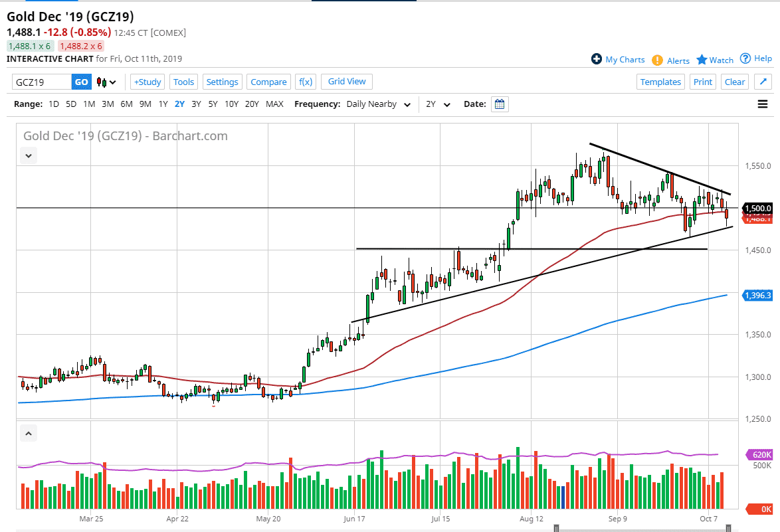This screenshot has width=780, height=532.
Task: Collapse the main chart panel via its chevron
Action: click(28, 155)
